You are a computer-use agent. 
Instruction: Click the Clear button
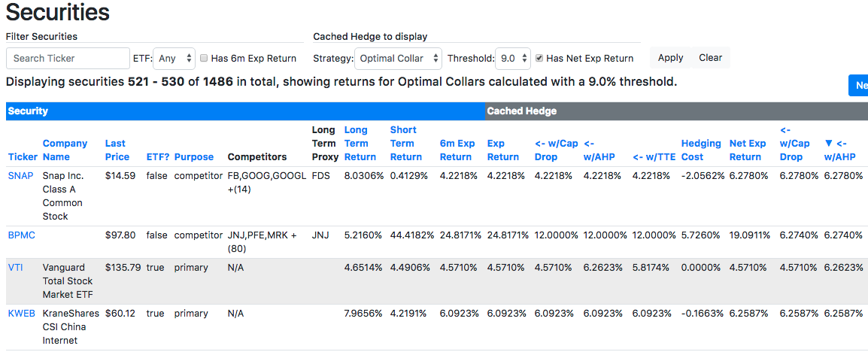(710, 58)
